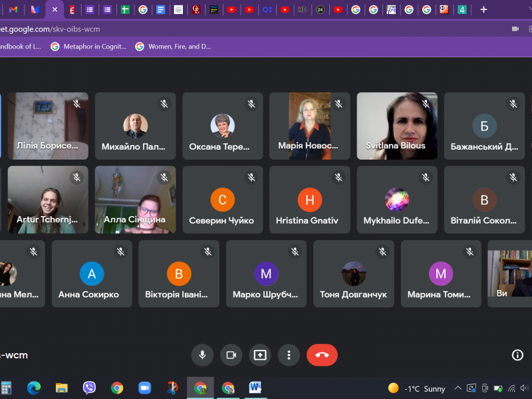Click the Present now screen share icon
This screenshot has height=399, width=532.
click(260, 355)
